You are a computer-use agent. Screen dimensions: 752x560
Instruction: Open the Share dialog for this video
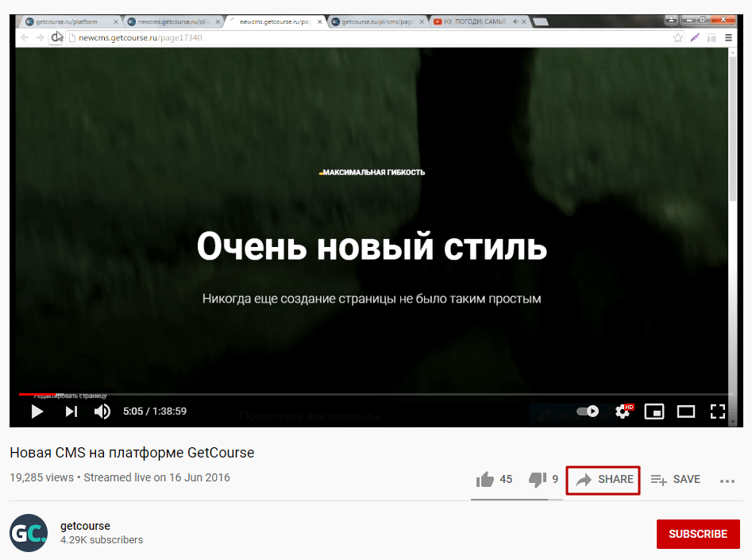coord(604,480)
